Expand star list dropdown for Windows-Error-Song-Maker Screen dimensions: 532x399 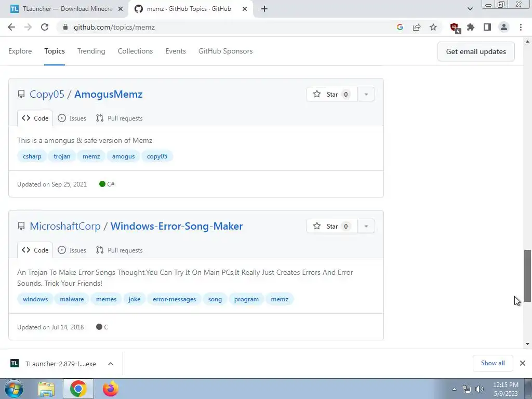click(x=366, y=227)
